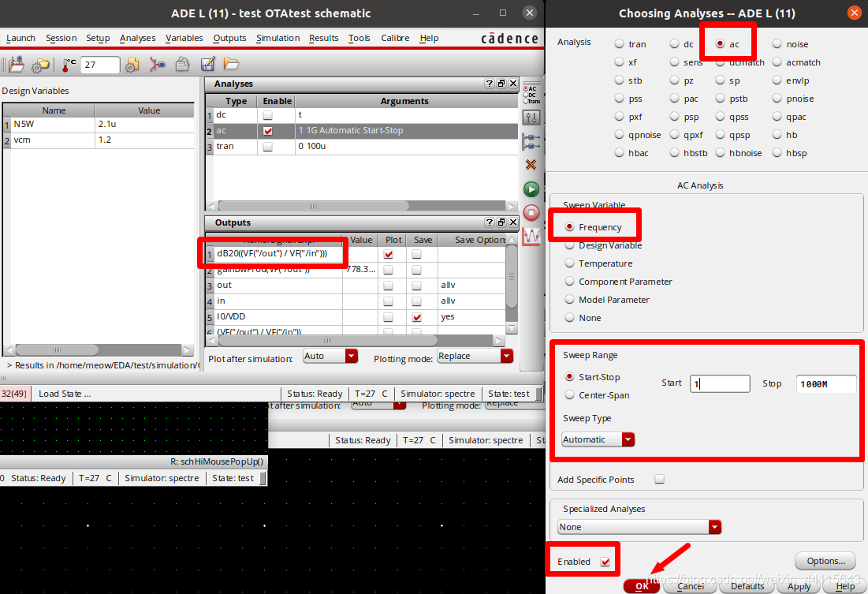Open Choose Analyses sliders icon in side toolbar
Image resolution: width=868 pixels, height=594 pixels.
tap(531, 118)
